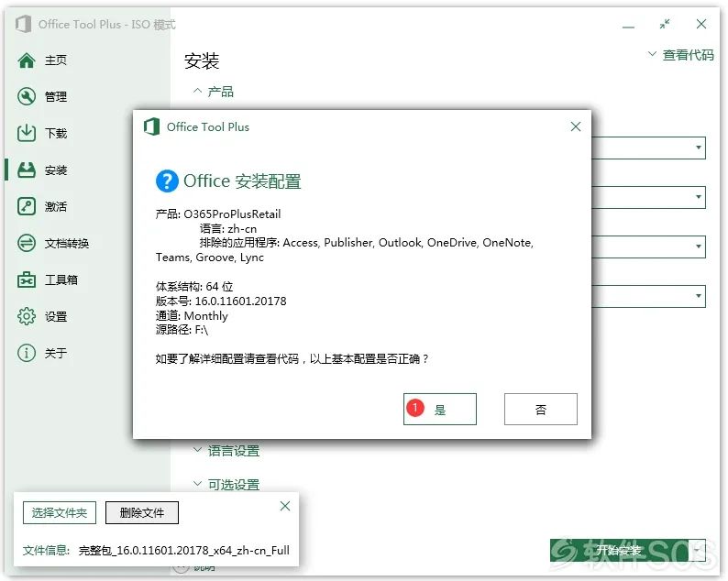The image size is (728, 581).
Task: Open the third dropdown behind the dialog
Action: [x=698, y=247]
